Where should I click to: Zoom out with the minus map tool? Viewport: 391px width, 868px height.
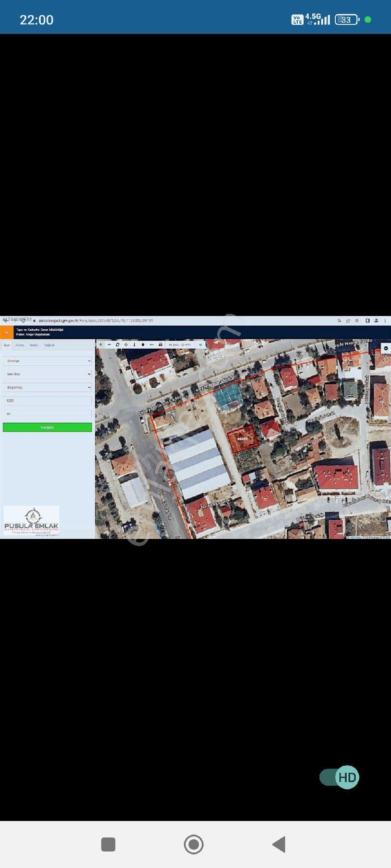109,344
